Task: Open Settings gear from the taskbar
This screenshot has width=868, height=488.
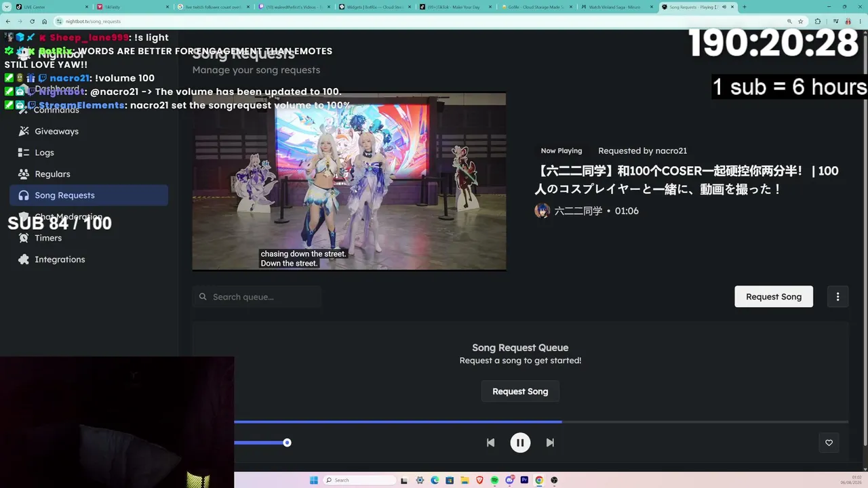Action: 420,480
